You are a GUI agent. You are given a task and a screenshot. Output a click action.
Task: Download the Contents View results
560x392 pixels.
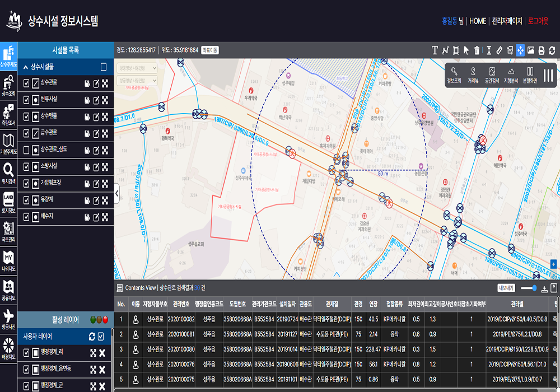(544, 288)
